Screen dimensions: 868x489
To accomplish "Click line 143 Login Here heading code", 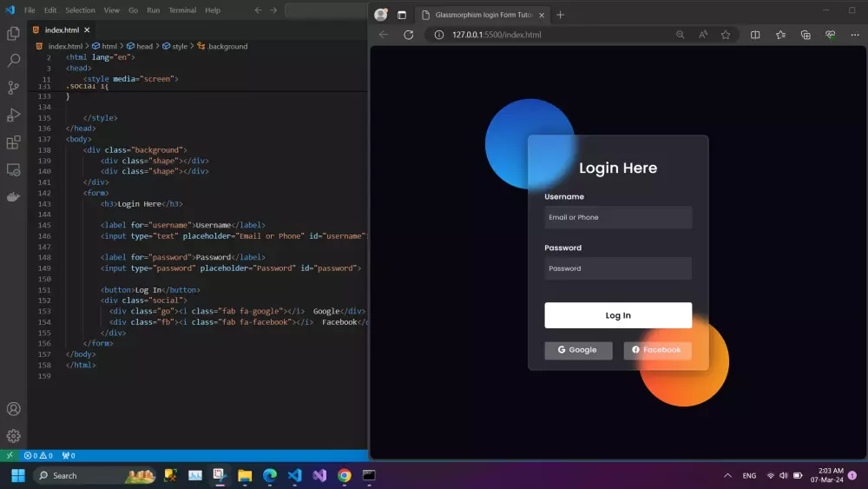I will pyautogui.click(x=141, y=204).
